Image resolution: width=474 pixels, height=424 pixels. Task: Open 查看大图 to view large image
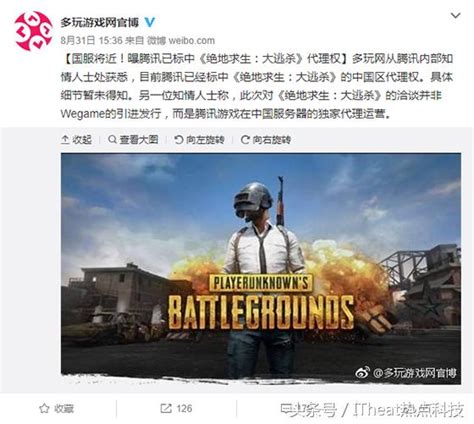coord(133,140)
